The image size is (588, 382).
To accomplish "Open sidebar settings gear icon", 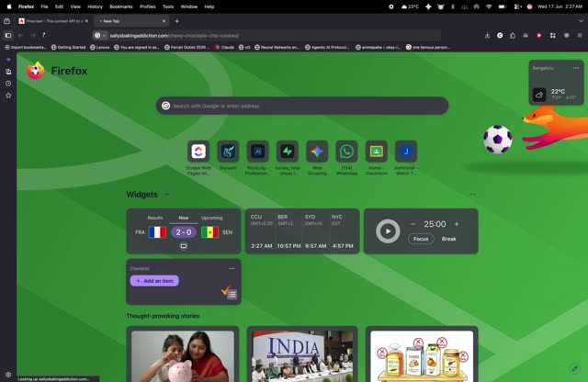I will tap(8, 374).
